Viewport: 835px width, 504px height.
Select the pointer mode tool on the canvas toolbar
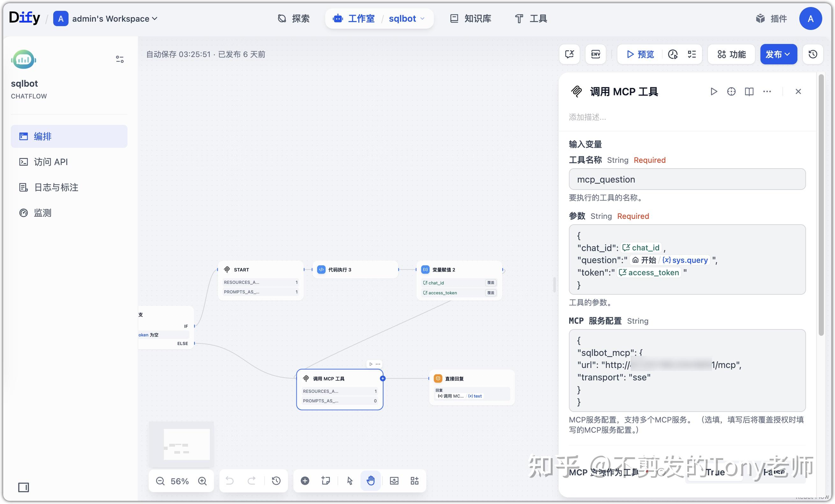pyautogui.click(x=350, y=481)
